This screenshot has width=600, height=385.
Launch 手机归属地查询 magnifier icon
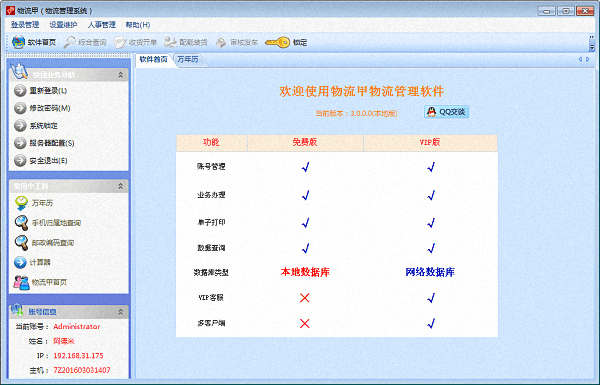coord(21,223)
